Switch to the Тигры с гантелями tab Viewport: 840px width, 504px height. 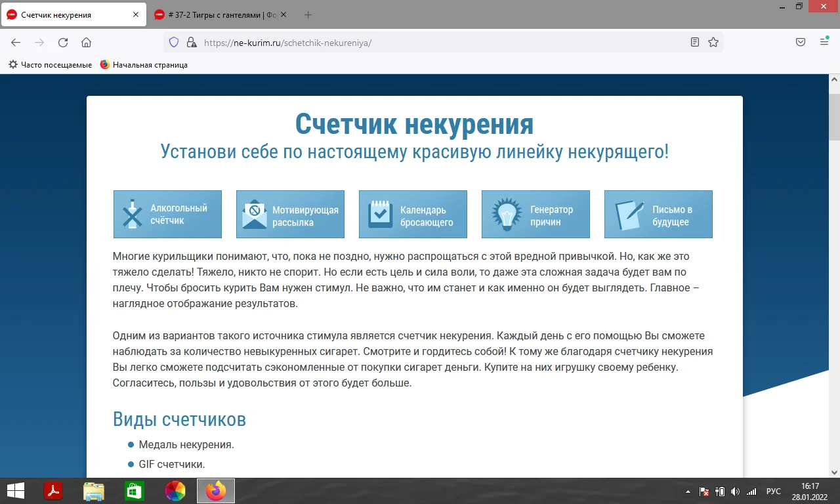coord(217,14)
